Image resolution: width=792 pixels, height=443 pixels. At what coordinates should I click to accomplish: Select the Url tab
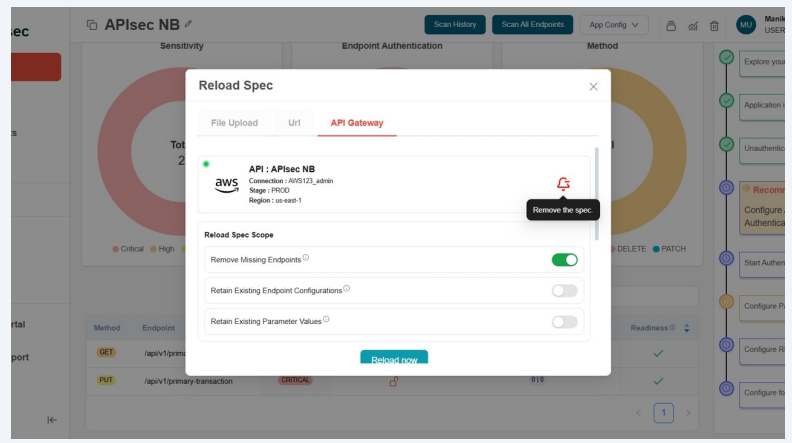point(294,123)
